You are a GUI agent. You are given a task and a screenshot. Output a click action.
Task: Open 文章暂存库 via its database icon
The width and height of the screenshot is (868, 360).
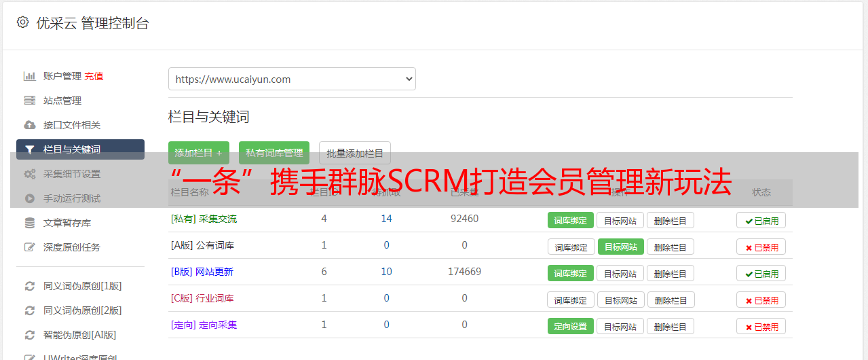29,223
